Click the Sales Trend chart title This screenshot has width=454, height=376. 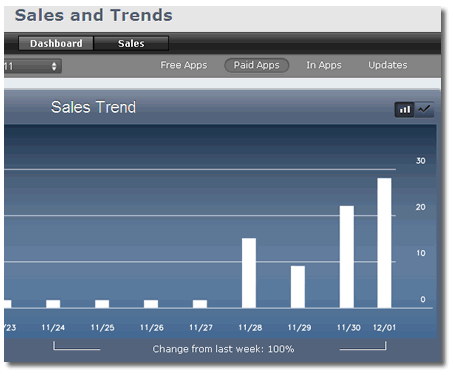pos(93,107)
